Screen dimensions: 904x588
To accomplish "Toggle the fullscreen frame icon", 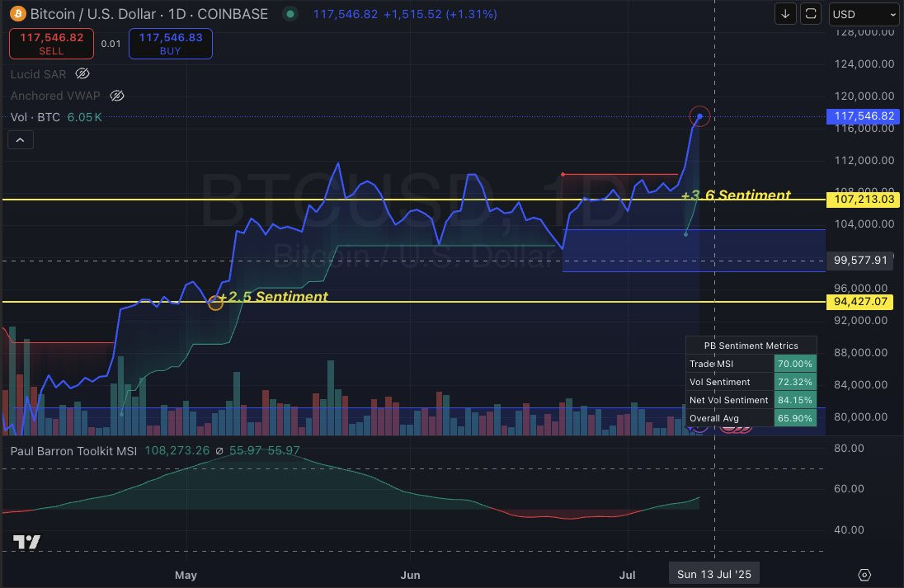I will pyautogui.click(x=811, y=14).
